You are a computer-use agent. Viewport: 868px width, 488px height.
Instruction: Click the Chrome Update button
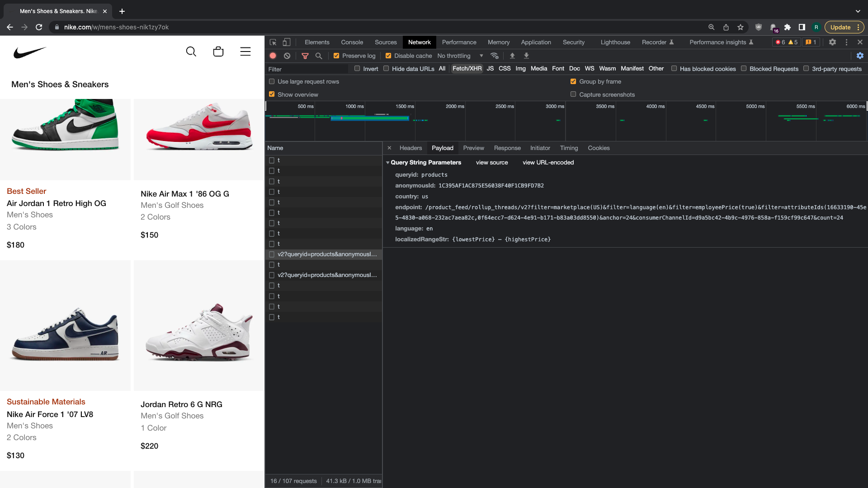pos(844,27)
